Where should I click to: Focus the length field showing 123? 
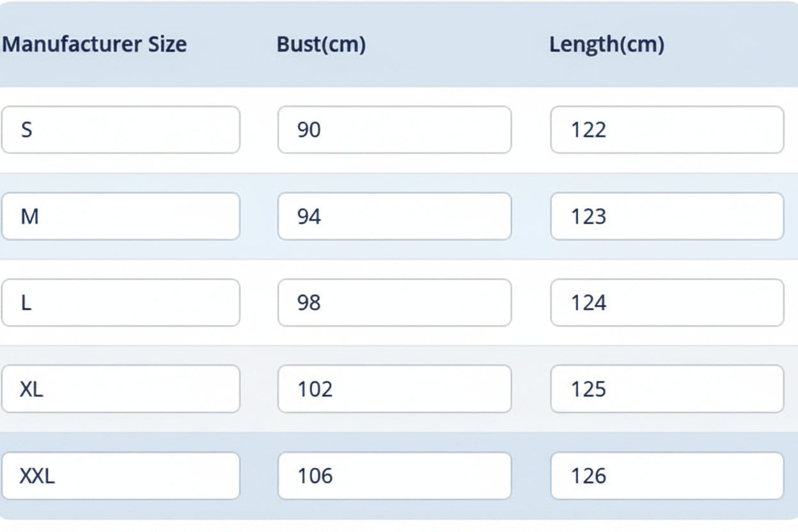(x=667, y=216)
